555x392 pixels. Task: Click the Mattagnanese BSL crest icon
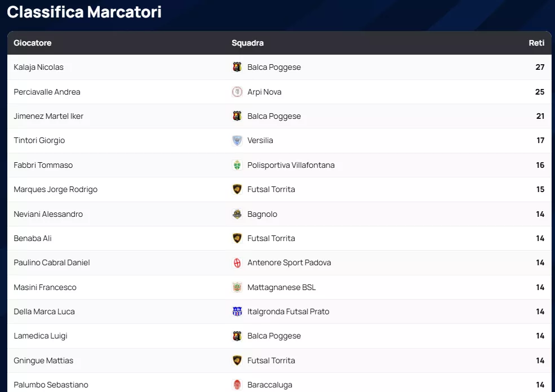[237, 287]
